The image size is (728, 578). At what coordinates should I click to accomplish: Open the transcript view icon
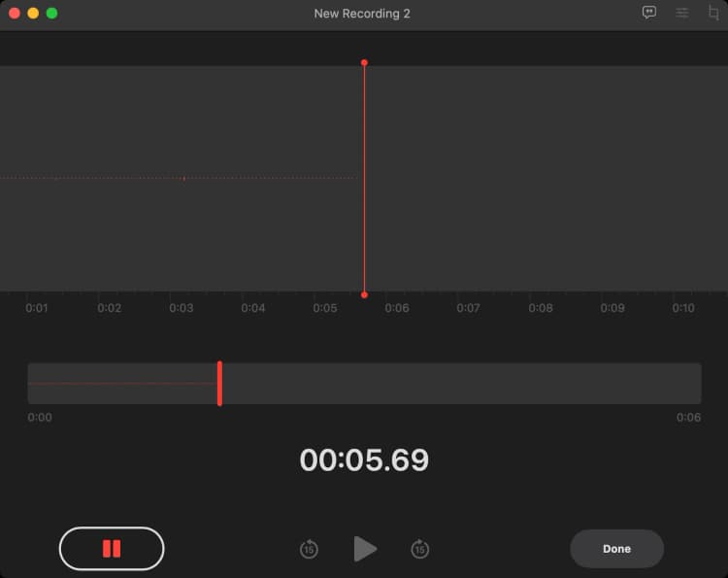[x=649, y=13]
